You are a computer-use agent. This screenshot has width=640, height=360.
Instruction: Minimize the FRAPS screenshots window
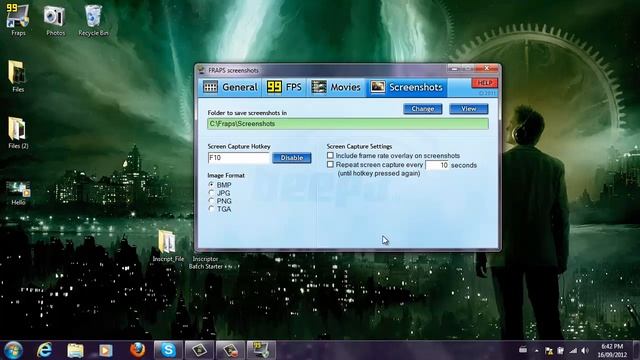(454, 69)
